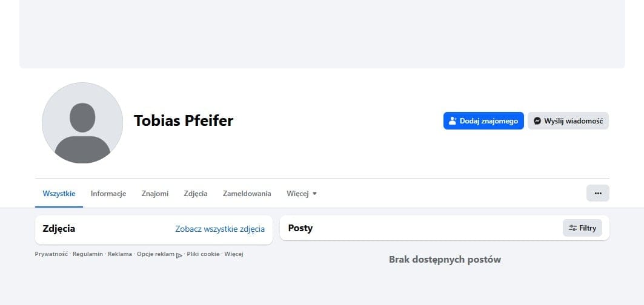The image size is (644, 305).
Task: Click the AdChoices triangle icon
Action: point(179,255)
